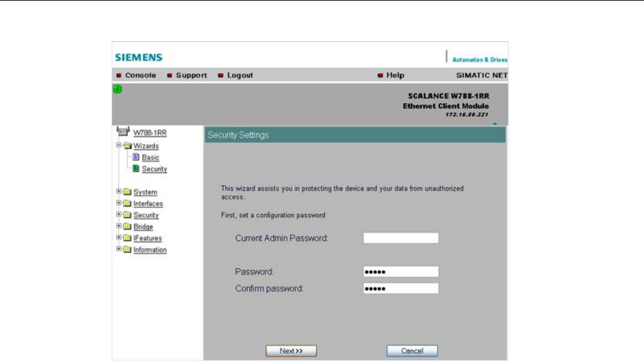
Task: Click the red bullet beside Support
Action: click(x=170, y=75)
